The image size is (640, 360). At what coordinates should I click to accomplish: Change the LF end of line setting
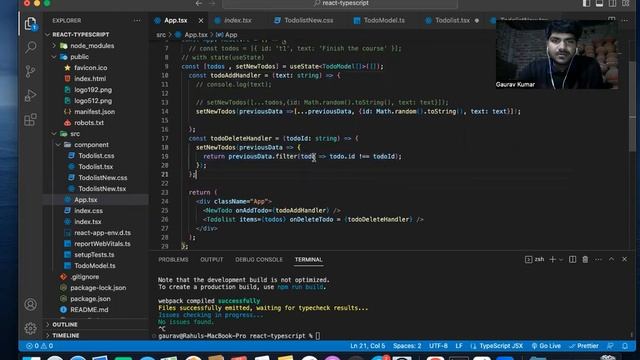(459, 346)
